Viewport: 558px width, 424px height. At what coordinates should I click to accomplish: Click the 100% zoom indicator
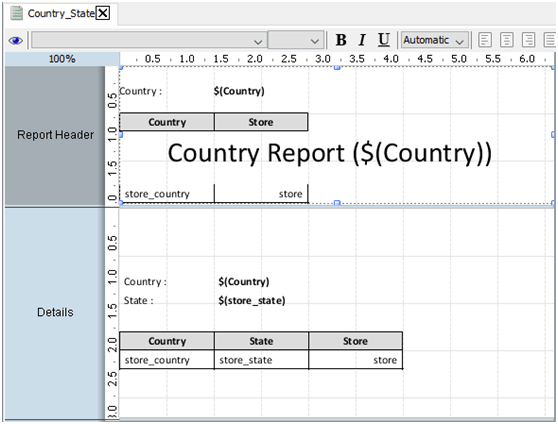pos(62,59)
